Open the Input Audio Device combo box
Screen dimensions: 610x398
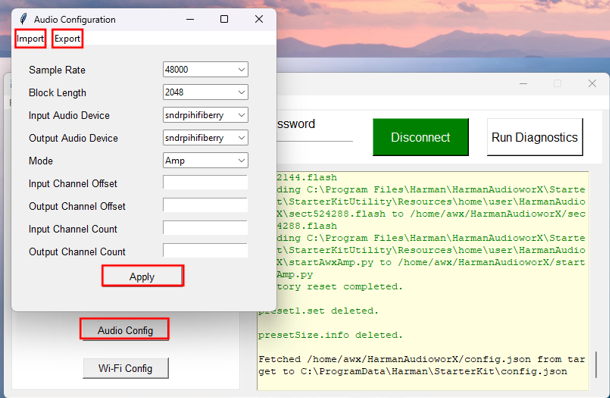205,115
